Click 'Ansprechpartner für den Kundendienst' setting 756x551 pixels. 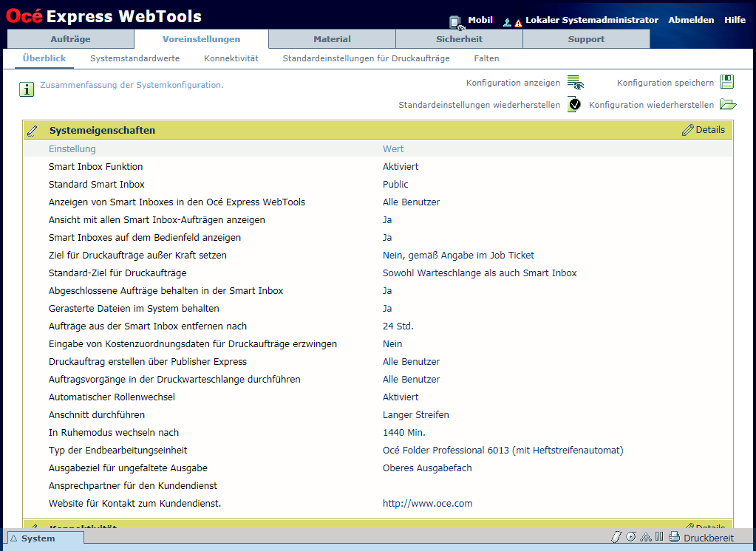133,485
